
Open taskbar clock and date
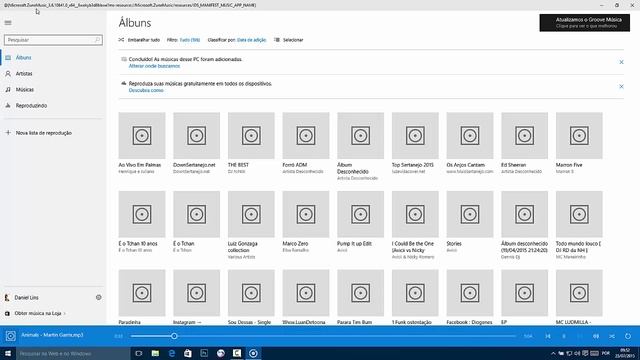tap(625, 353)
